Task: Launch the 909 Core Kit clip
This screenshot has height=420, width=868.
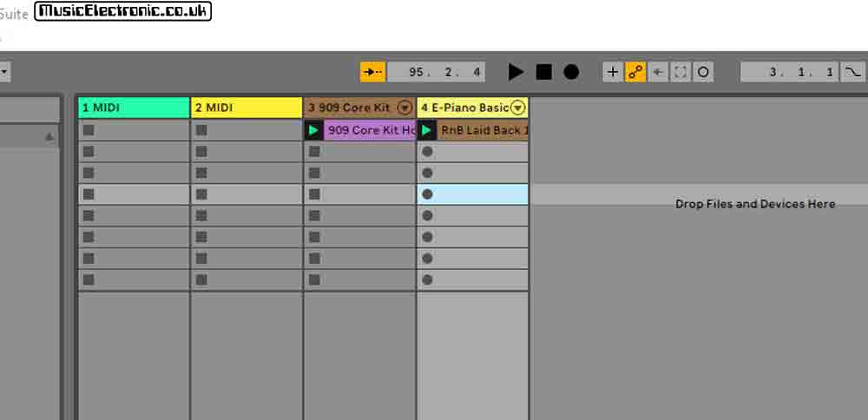Action: (x=314, y=130)
